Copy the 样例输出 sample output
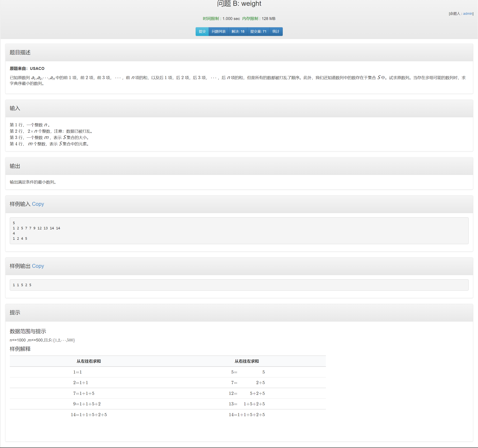This screenshot has height=448, width=478. click(38, 266)
